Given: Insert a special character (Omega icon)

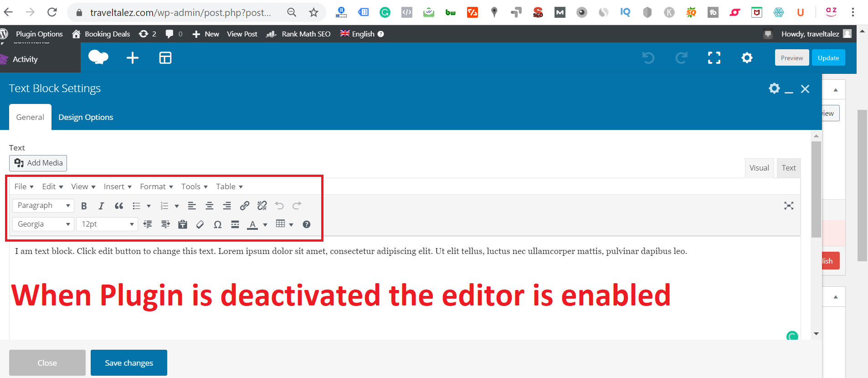Looking at the screenshot, I should [x=218, y=224].
